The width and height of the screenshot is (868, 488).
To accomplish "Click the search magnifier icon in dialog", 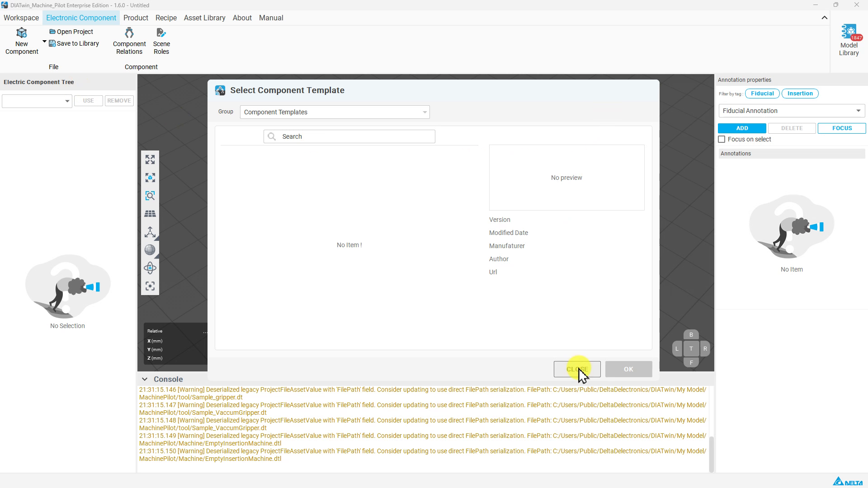I will coord(272,136).
